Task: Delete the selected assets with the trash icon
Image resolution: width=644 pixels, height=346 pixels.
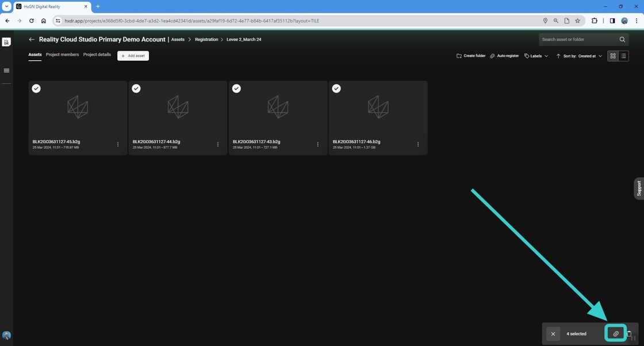Action: 629,334
